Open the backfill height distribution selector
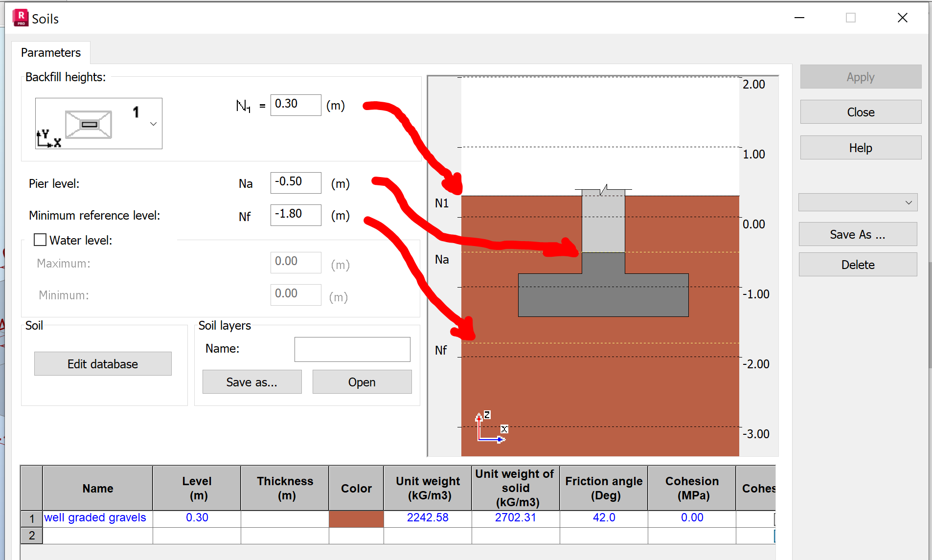Screen dimensions: 932x560 [98, 123]
